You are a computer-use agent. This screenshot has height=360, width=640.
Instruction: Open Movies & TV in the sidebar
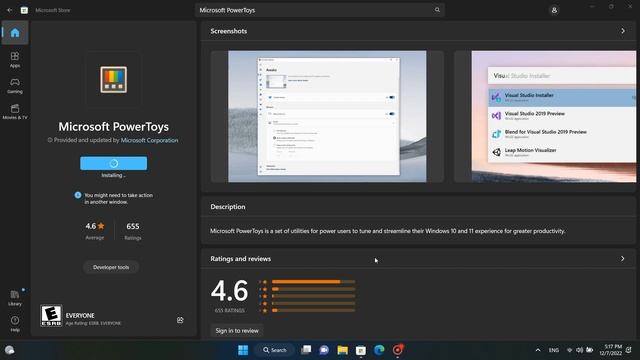[15, 112]
